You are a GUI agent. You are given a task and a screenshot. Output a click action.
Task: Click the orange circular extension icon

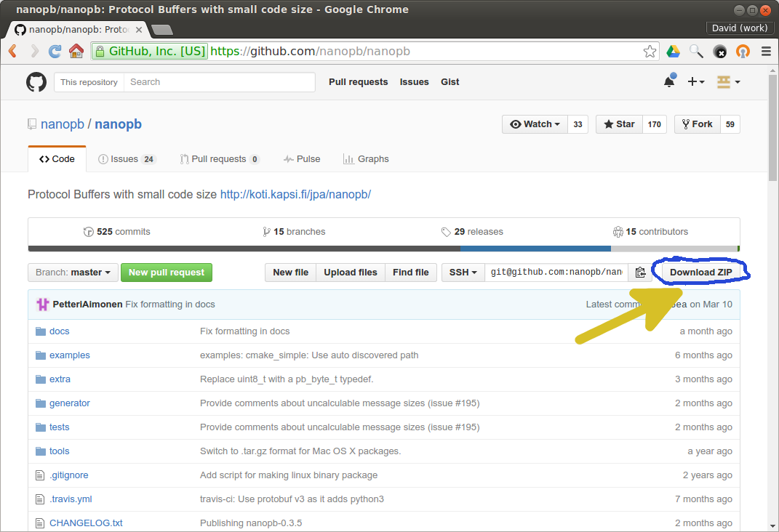coord(743,51)
